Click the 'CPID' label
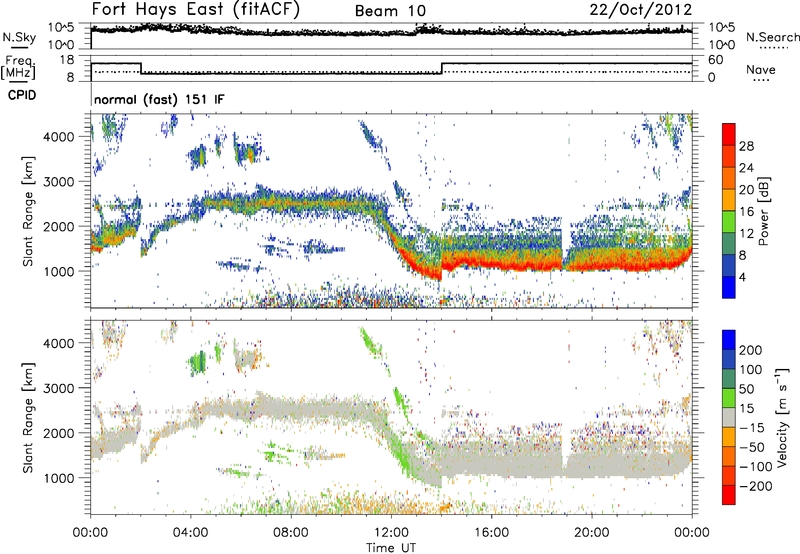 pyautogui.click(x=22, y=95)
